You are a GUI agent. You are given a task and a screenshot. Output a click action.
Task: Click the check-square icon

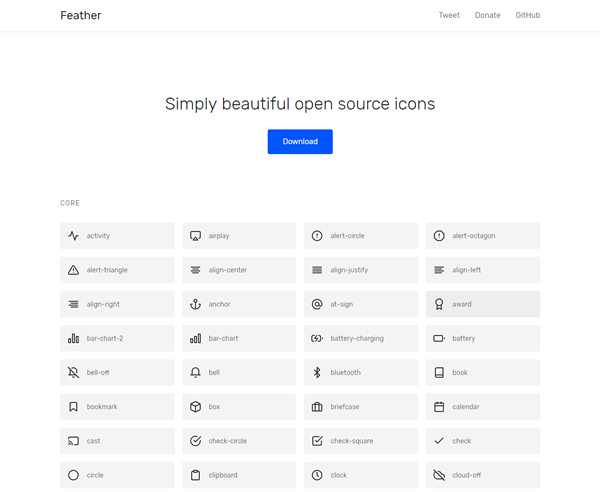(317, 441)
